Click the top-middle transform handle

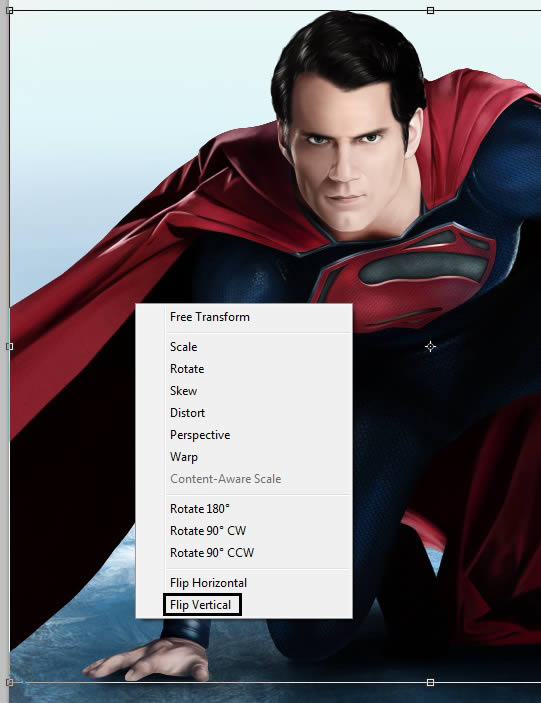pos(430,10)
